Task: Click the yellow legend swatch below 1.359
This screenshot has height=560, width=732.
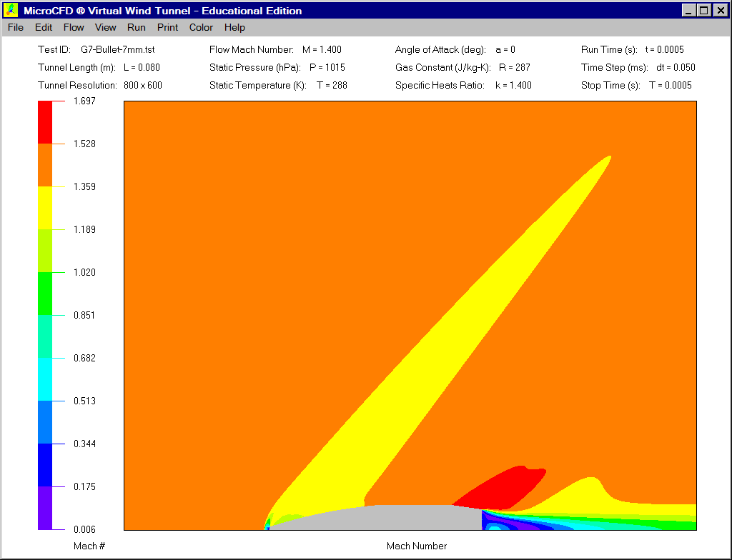Action: tap(45, 208)
